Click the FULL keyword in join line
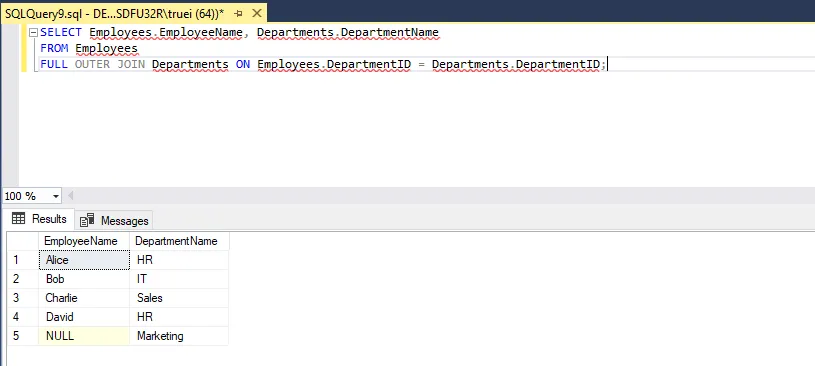815x366 pixels. coord(54,64)
